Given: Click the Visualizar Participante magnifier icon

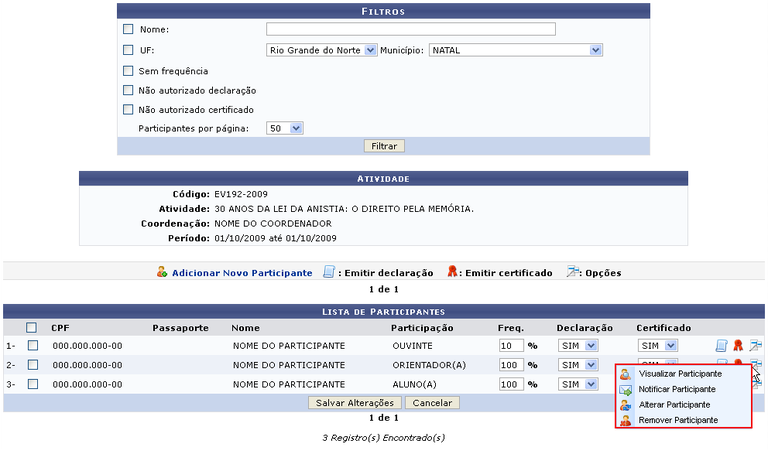Looking at the screenshot, I should [626, 373].
